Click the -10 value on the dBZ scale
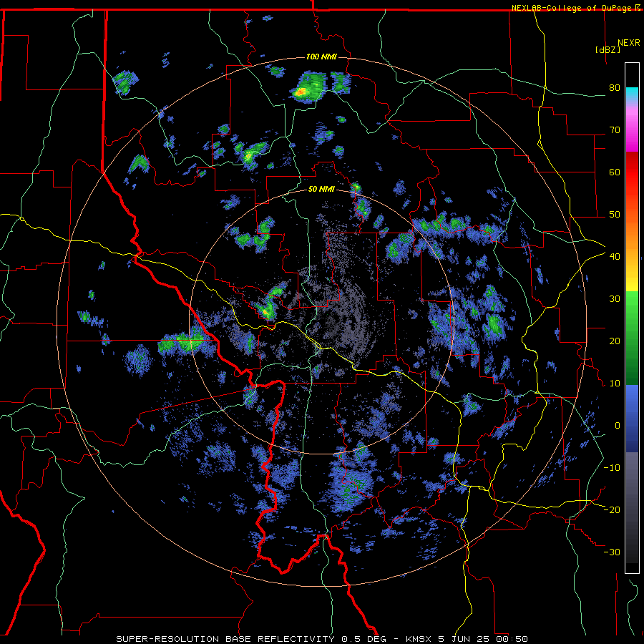This screenshot has width=644, height=644. pos(612,467)
